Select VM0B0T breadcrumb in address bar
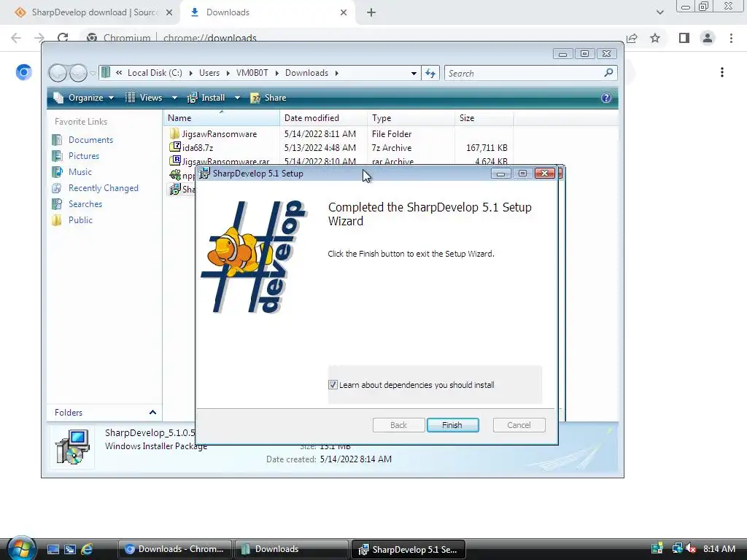Viewport: 747px width, 560px height. pos(252,73)
